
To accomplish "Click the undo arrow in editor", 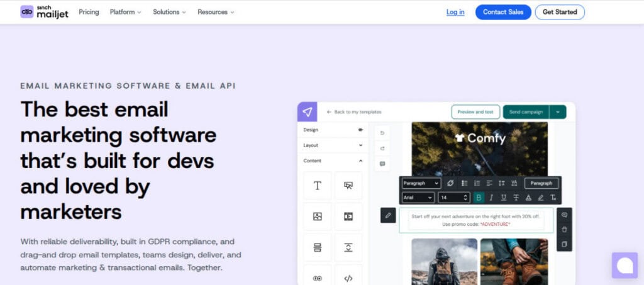I will (x=382, y=133).
